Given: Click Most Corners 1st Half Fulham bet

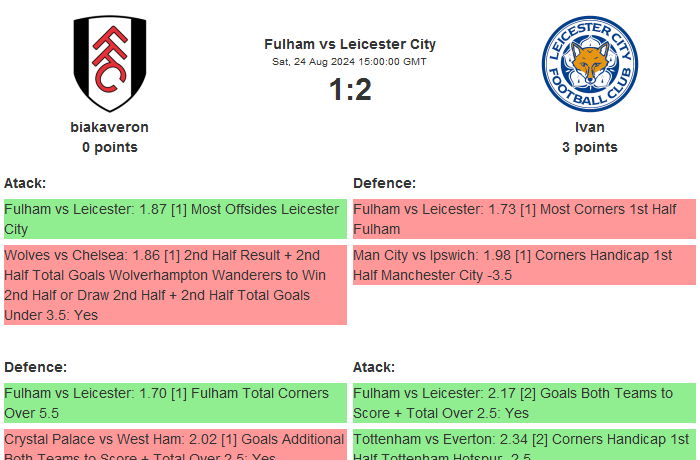Looking at the screenshot, I should pos(524,219).
